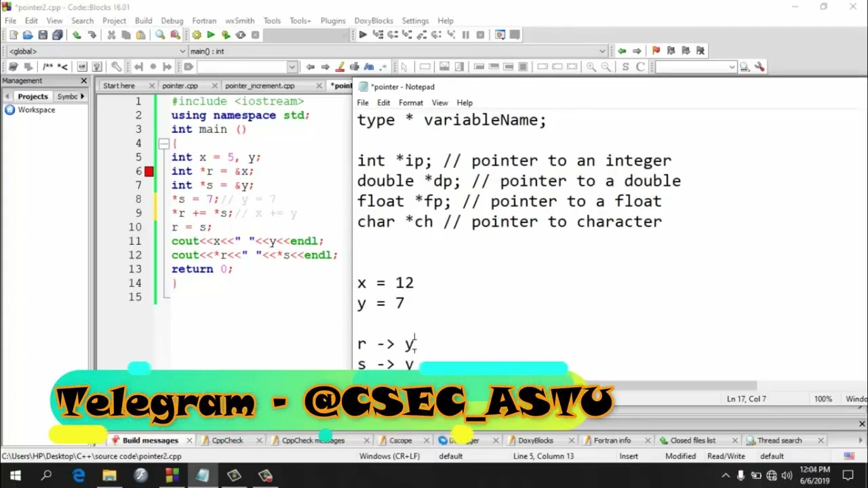The height and width of the screenshot is (488, 868).
Task: Toggle source view with the S icon
Action: pos(625,67)
